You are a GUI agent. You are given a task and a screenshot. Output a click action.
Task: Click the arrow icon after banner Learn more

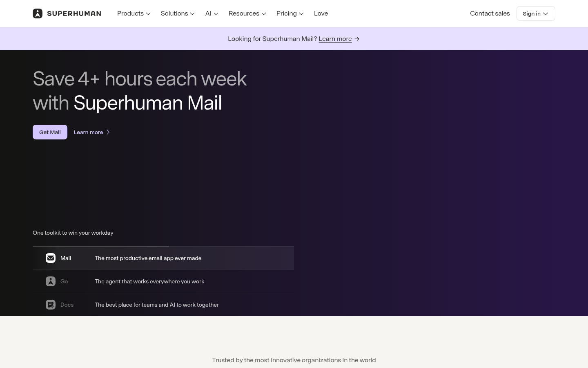click(x=357, y=39)
